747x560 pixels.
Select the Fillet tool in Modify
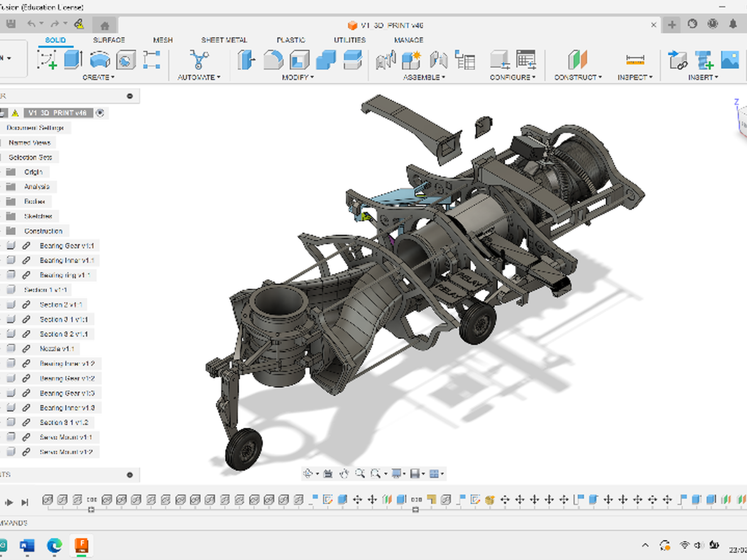273,60
